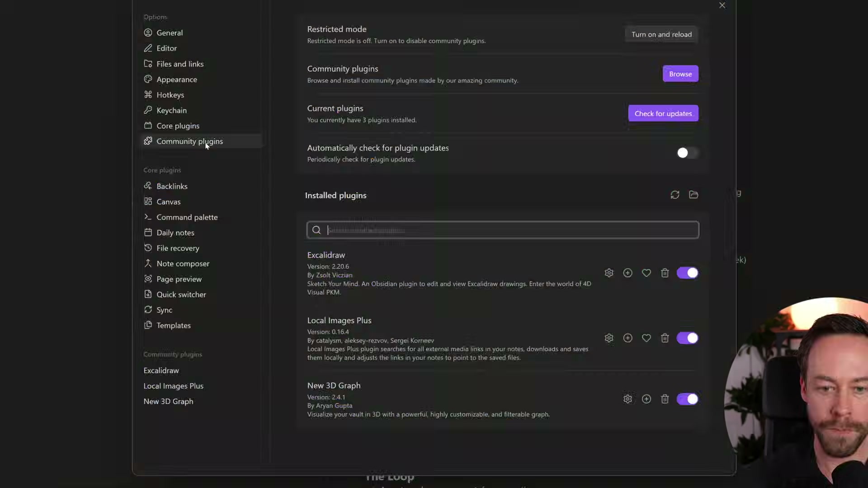The height and width of the screenshot is (488, 868).
Task: Open Local Images Plus options gear
Action: click(x=609, y=338)
